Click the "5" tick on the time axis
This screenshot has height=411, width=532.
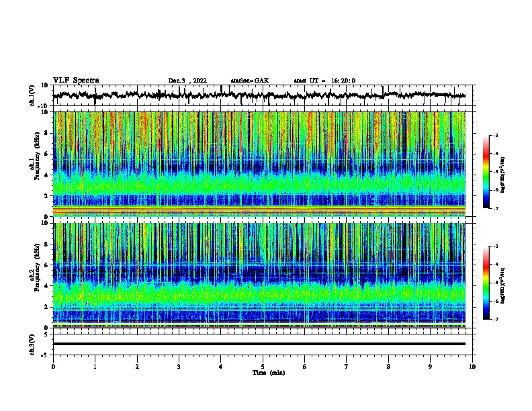pyautogui.click(x=263, y=367)
